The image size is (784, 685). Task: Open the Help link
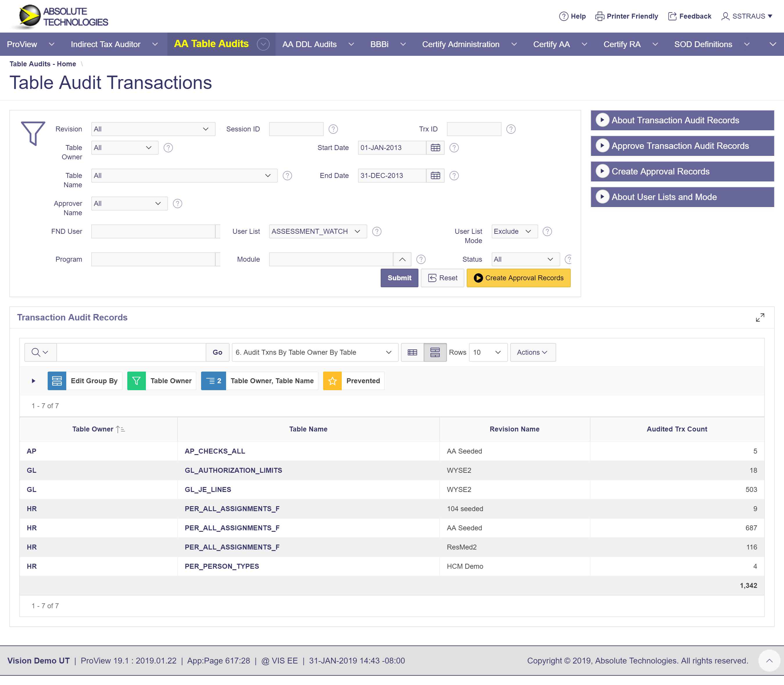tap(572, 16)
